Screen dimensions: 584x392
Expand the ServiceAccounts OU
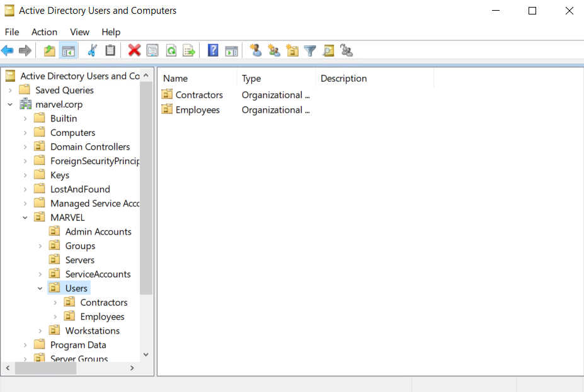(40, 274)
